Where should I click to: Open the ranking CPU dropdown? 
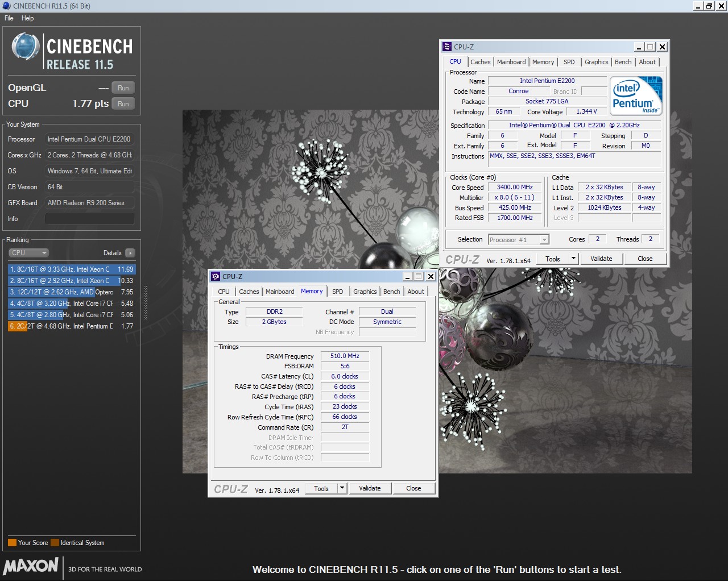pyautogui.click(x=28, y=253)
